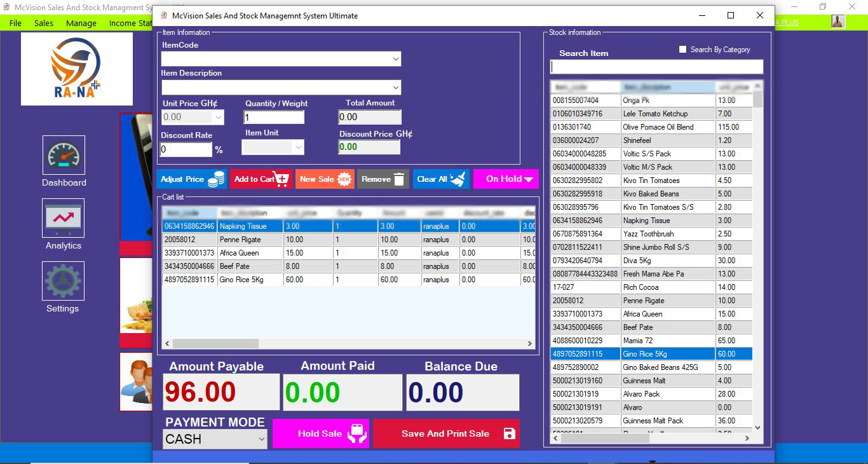Open the Manage menu
This screenshot has height=464, width=868.
[81, 23]
